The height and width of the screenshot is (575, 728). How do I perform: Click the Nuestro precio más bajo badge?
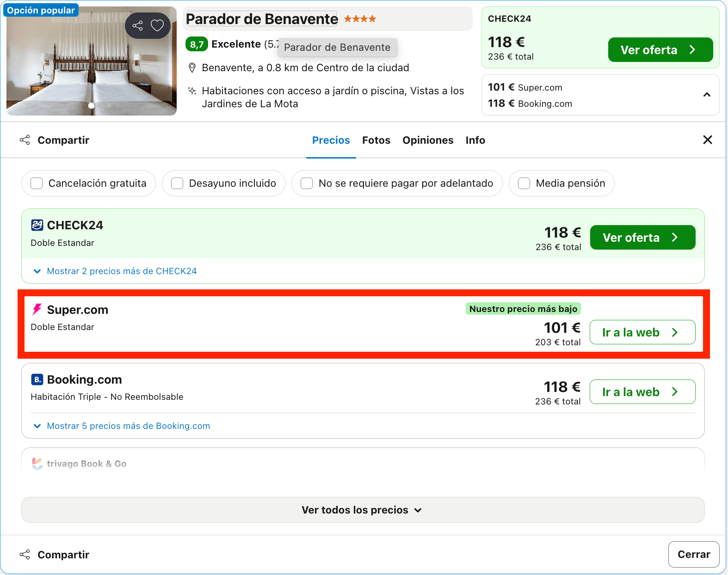pyautogui.click(x=523, y=309)
